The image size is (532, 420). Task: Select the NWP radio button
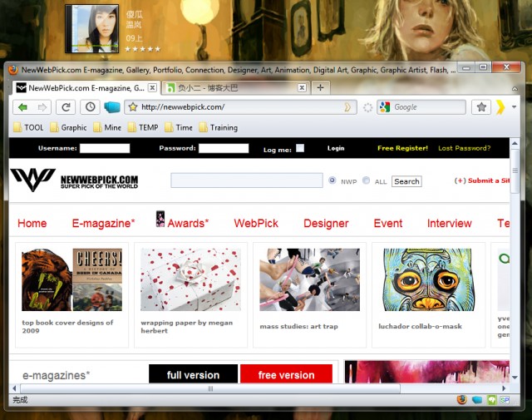point(332,180)
